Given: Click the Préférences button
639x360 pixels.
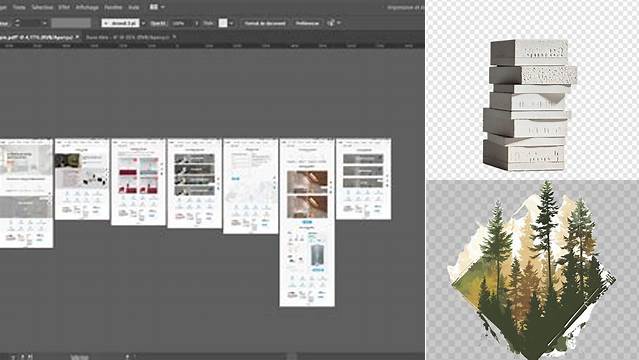Looking at the screenshot, I should (x=307, y=23).
